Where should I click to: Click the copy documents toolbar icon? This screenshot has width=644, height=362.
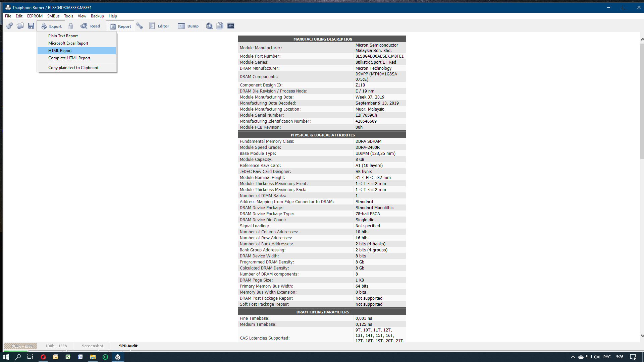click(220, 26)
